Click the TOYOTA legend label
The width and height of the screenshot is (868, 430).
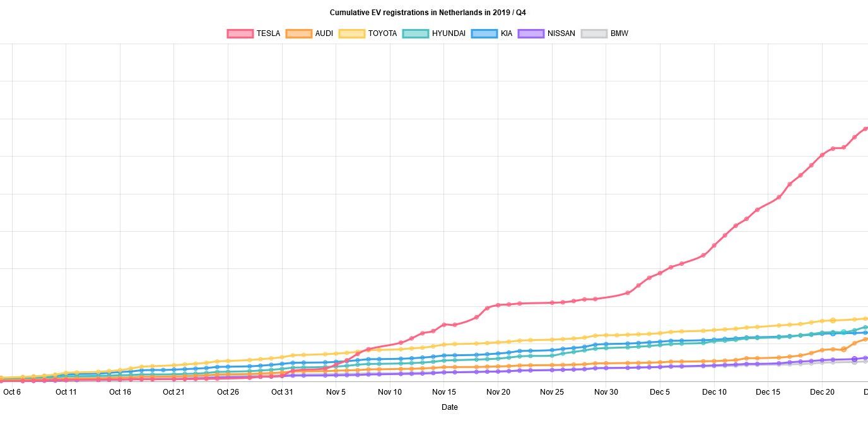383,33
